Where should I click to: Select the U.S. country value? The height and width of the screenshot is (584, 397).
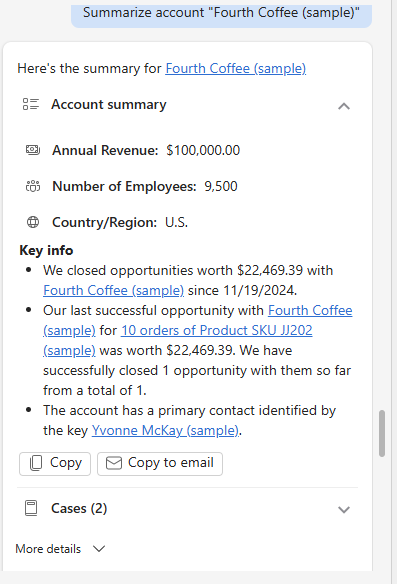[x=177, y=222]
